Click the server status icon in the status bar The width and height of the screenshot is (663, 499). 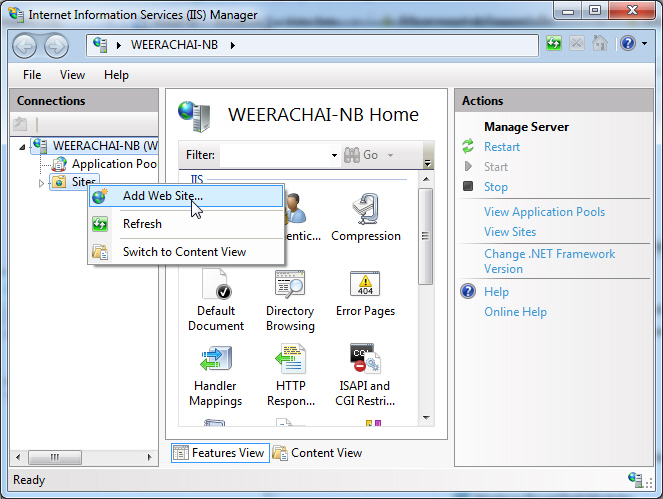click(635, 480)
